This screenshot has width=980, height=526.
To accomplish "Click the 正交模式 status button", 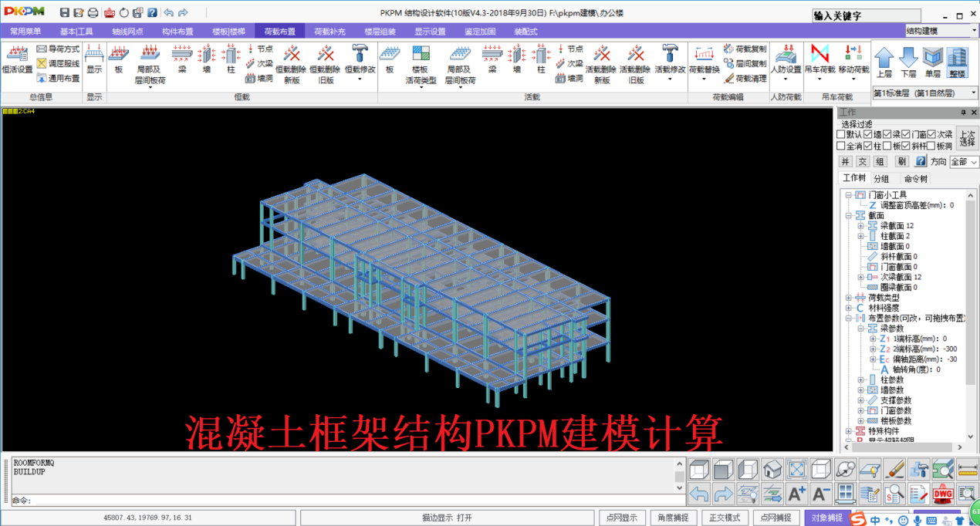I will pos(725,518).
